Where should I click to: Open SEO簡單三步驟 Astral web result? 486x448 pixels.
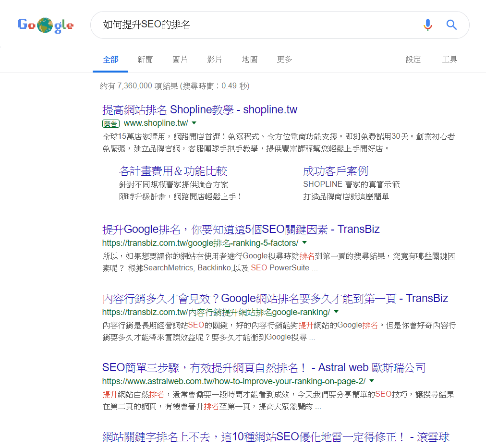(264, 367)
